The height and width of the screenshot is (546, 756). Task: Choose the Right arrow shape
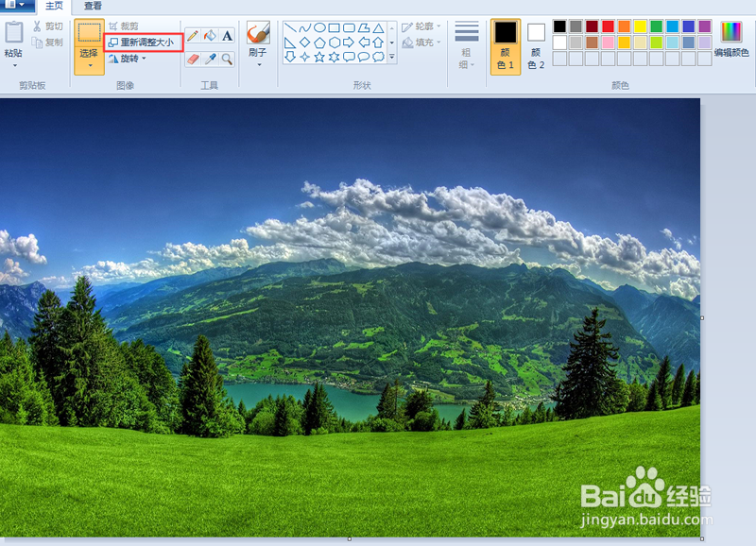coord(349,43)
